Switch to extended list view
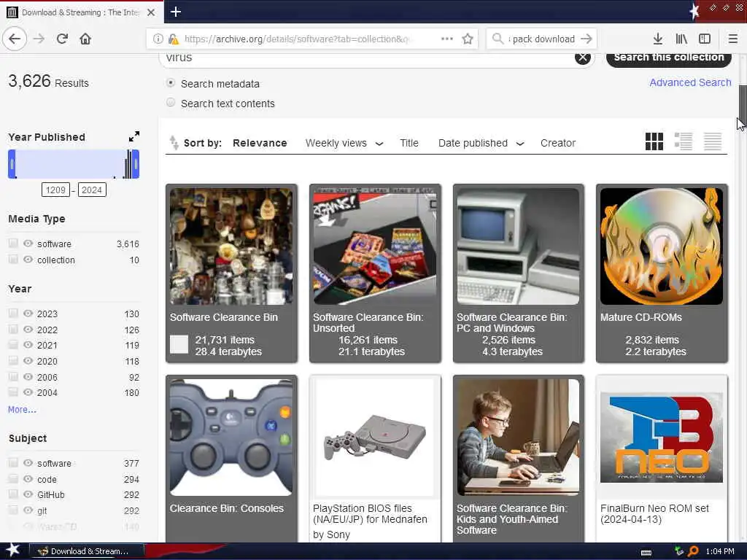This screenshot has width=747, height=560. 683,141
